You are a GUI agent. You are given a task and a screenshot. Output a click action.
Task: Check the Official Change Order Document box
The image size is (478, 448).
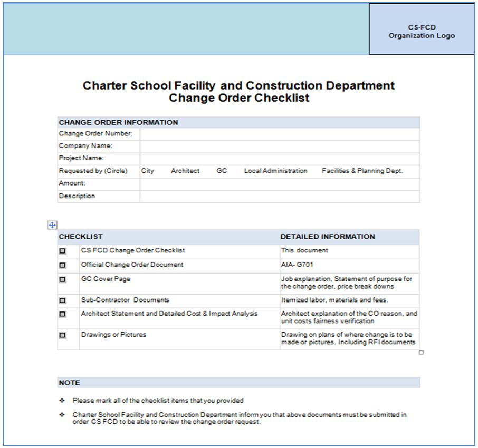click(63, 266)
